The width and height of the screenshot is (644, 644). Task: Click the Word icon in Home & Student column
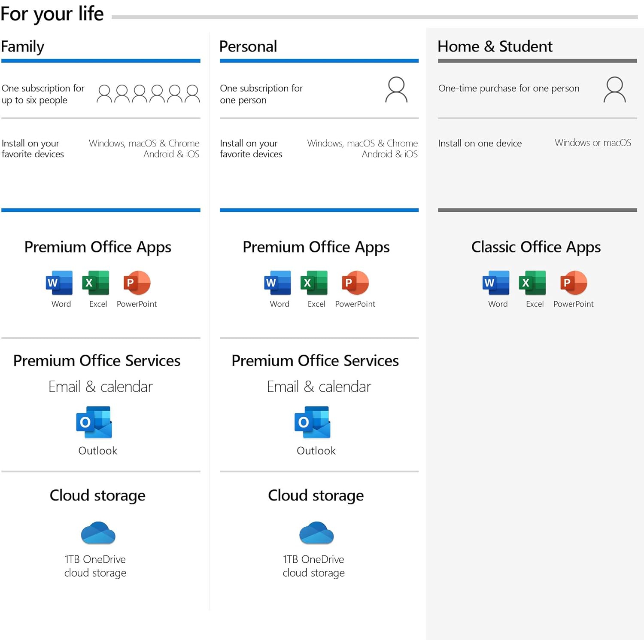click(x=496, y=283)
